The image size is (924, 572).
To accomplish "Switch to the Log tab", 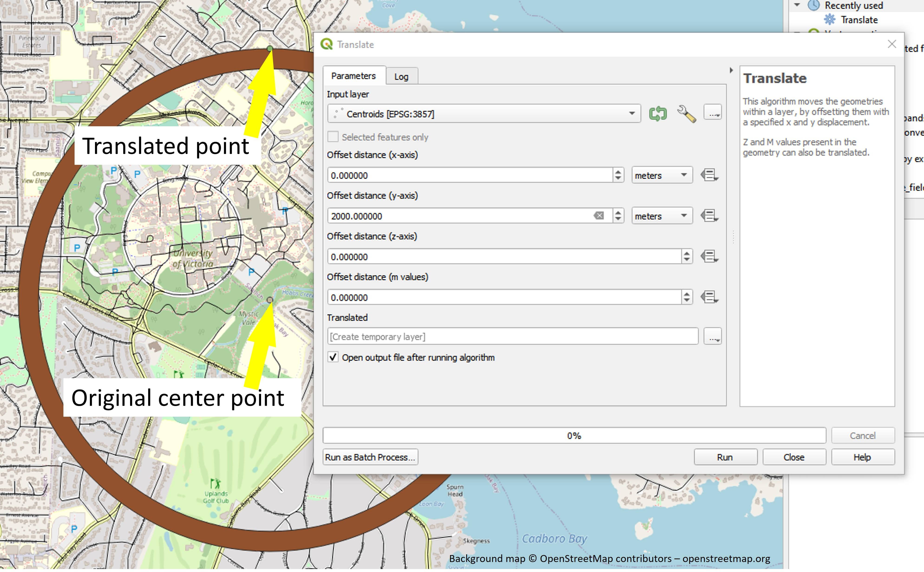I will 401,76.
